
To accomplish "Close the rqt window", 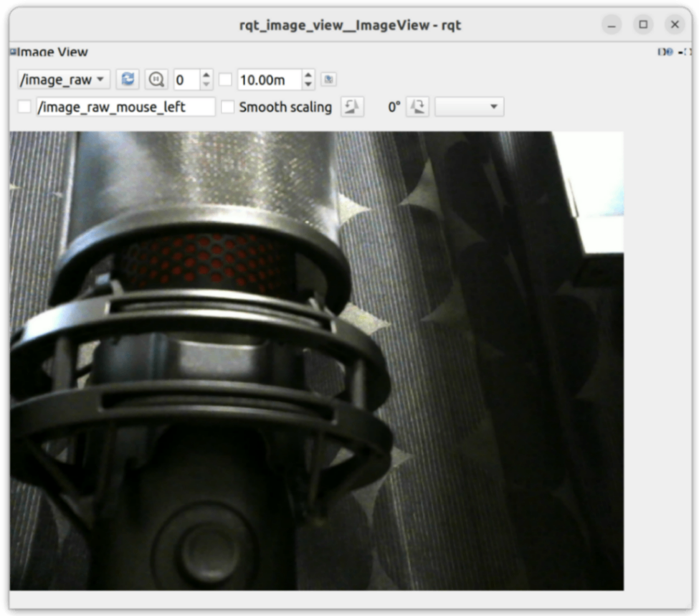I will coord(675,24).
